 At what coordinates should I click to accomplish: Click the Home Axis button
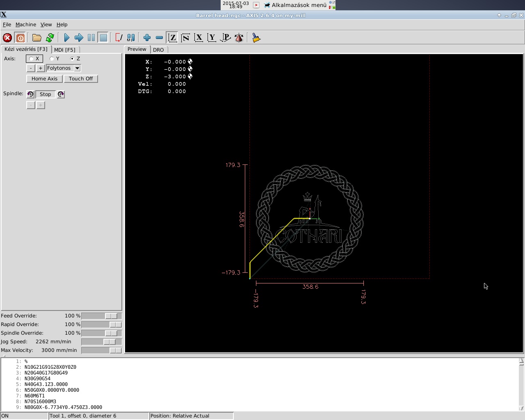pos(45,79)
